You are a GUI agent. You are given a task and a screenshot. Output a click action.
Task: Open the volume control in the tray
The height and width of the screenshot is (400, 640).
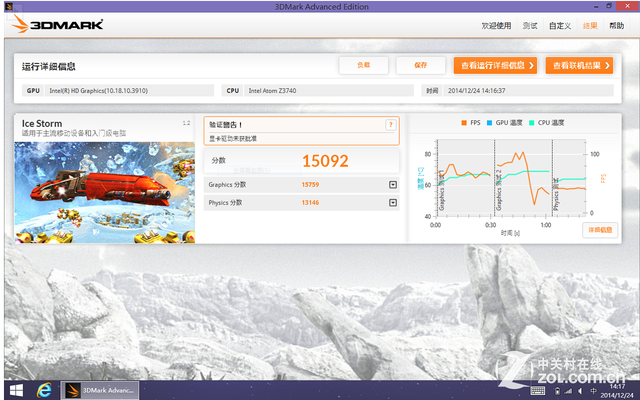[x=580, y=391]
